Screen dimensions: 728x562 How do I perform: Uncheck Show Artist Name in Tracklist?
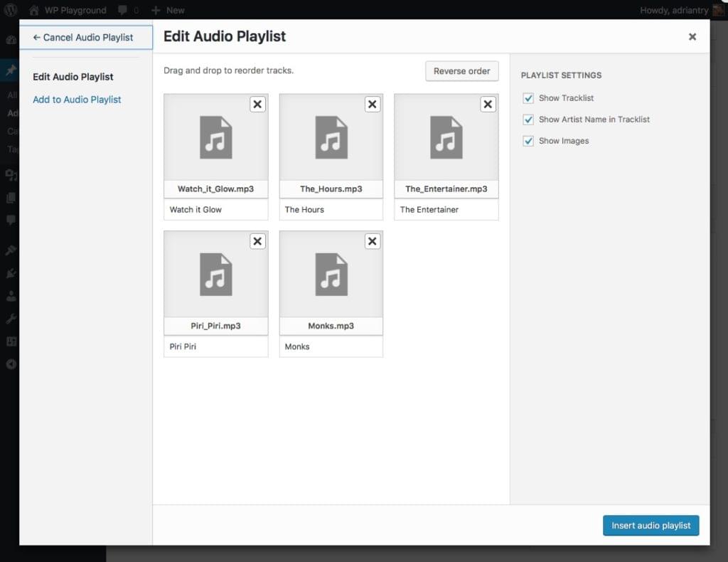coord(528,120)
